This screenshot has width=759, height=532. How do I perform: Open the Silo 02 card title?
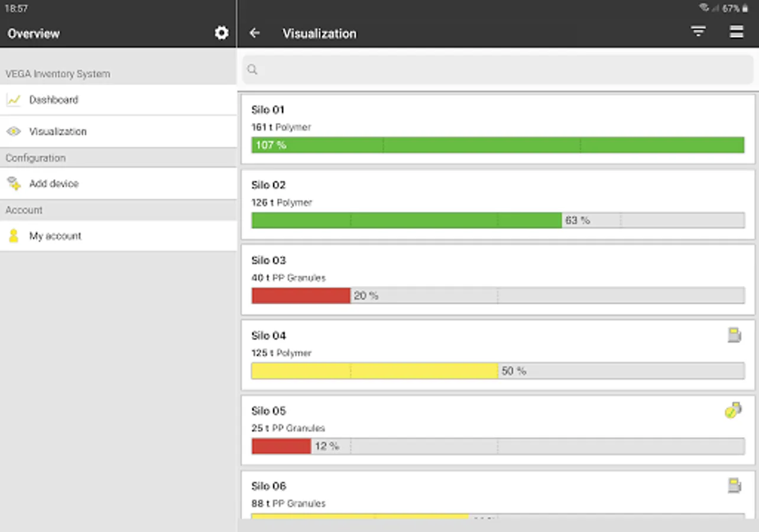click(x=268, y=185)
